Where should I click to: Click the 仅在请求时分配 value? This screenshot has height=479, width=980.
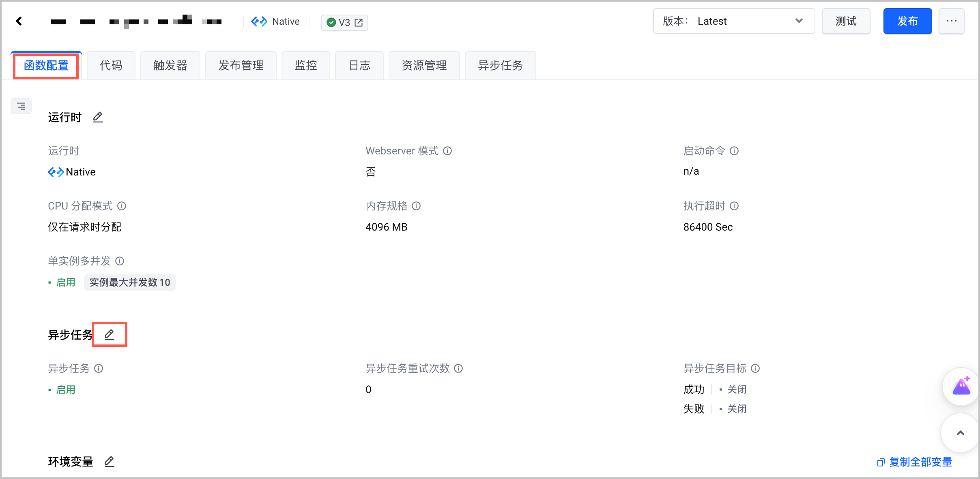[85, 227]
